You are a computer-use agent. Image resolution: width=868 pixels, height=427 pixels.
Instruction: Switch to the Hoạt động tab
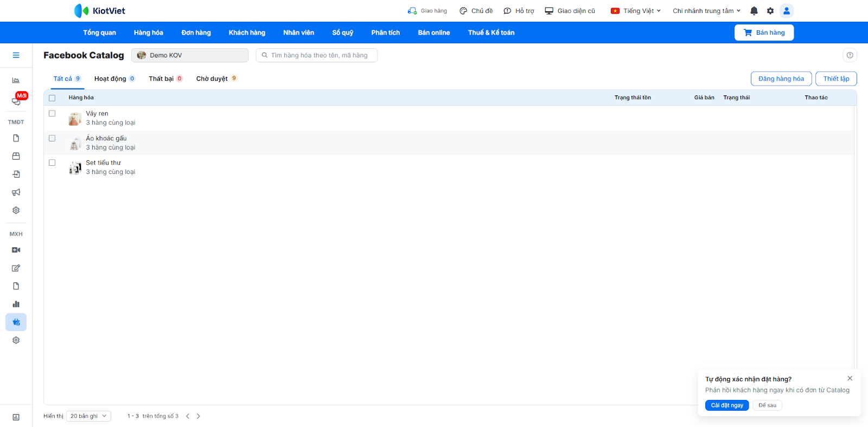114,79
